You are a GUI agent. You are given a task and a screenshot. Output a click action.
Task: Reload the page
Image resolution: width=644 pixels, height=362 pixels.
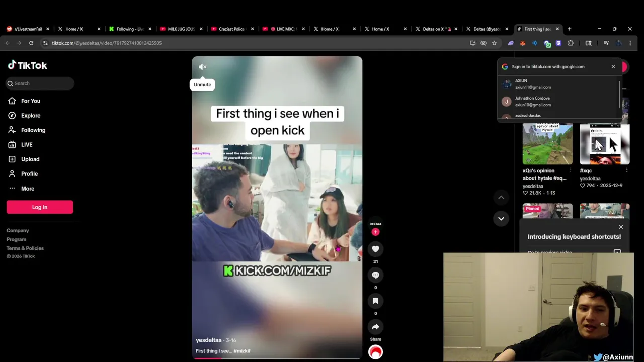pos(31,43)
